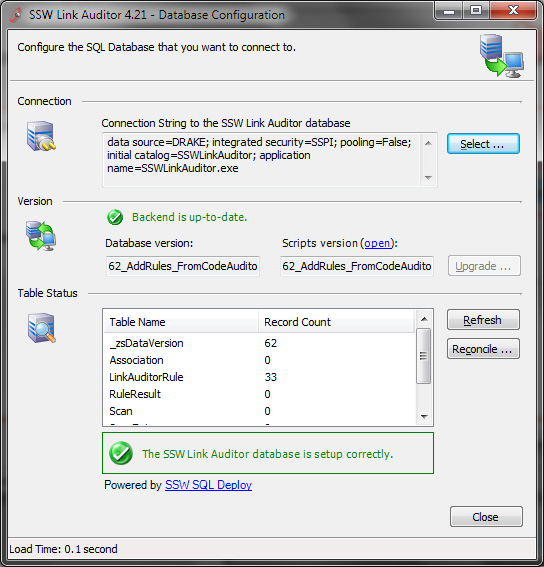This screenshot has height=567, width=544.
Task: Click 'Backend is up-to-date.' status text
Action: pyautogui.click(x=190, y=217)
